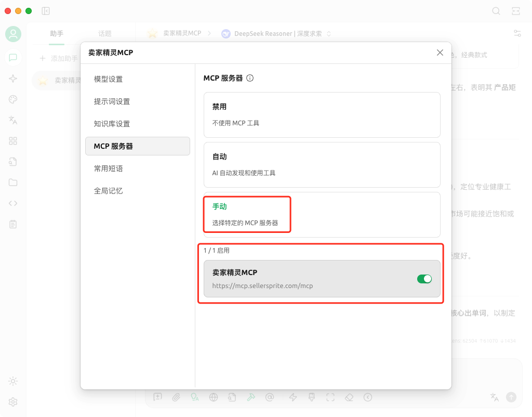Disable the 卖家精灵MCP server switch
Screen dimensions: 532x417
pyautogui.click(x=424, y=279)
